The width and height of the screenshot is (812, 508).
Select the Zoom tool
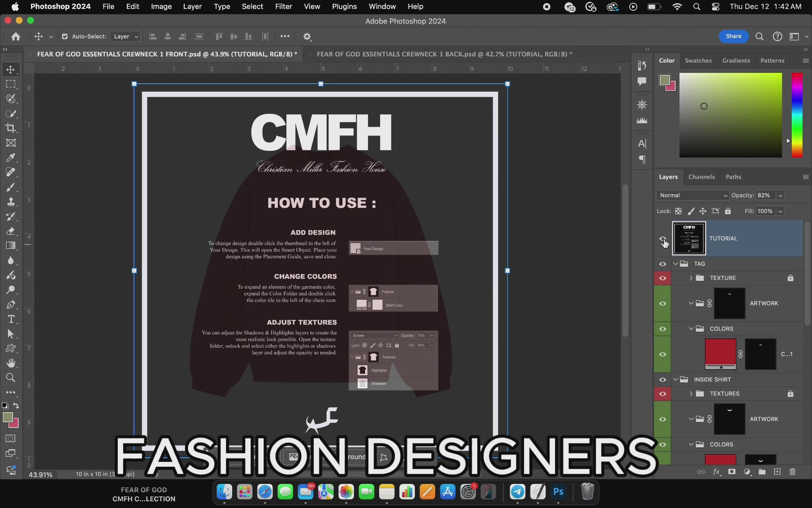[10, 378]
